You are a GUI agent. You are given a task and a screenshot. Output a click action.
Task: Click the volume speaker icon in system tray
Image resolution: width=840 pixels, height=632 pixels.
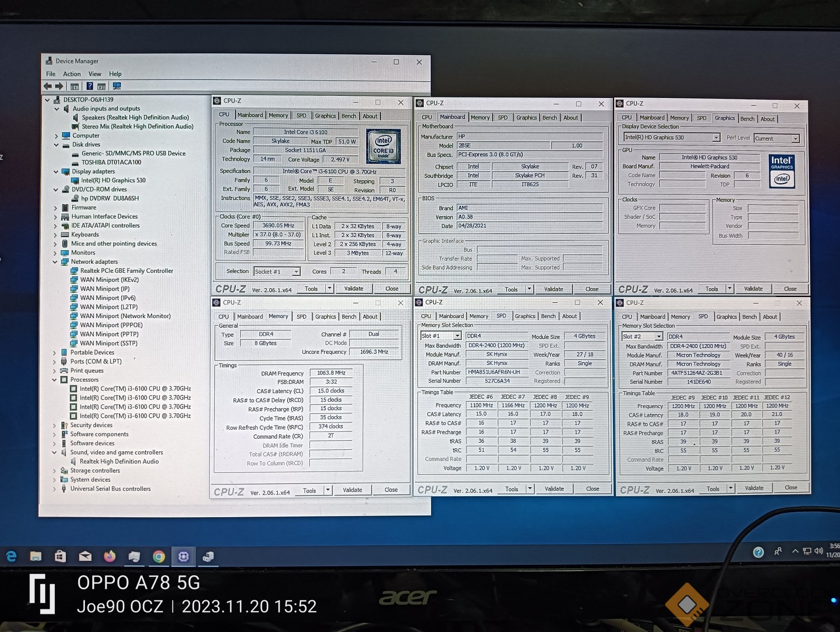coord(818,551)
